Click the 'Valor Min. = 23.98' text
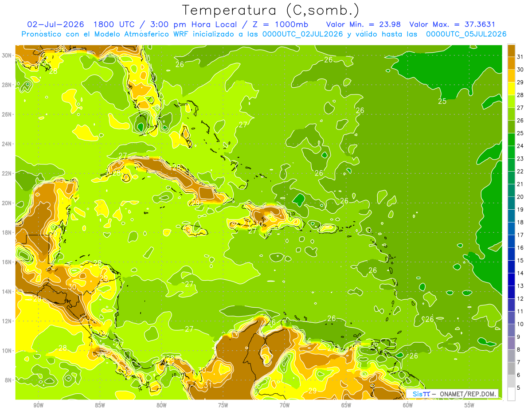532x411 pixels. point(363,24)
